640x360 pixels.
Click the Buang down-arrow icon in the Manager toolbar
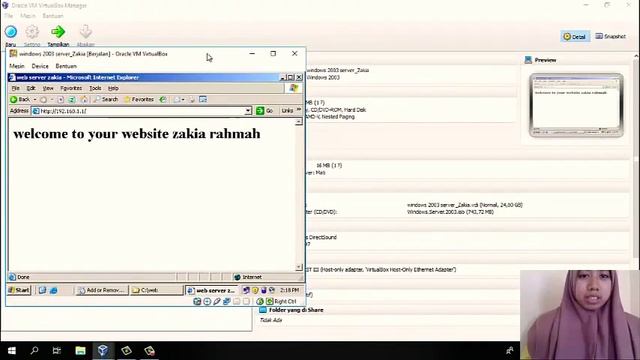click(x=86, y=32)
